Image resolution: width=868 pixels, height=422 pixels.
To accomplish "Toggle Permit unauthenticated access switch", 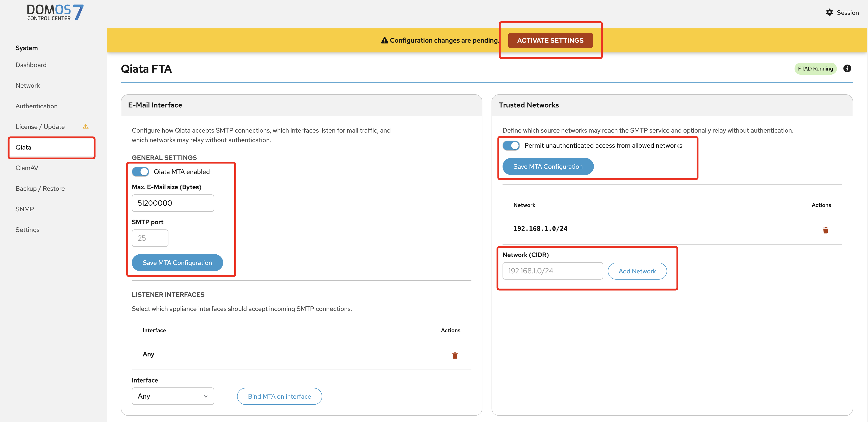I will (511, 145).
